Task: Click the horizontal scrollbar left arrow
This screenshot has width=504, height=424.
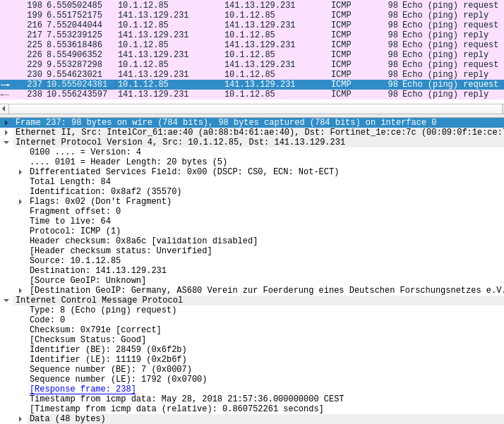Action: 4,109
